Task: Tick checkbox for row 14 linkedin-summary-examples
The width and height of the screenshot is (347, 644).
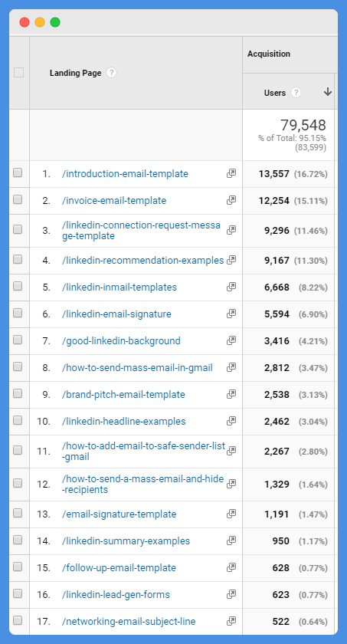Action: 18,540
